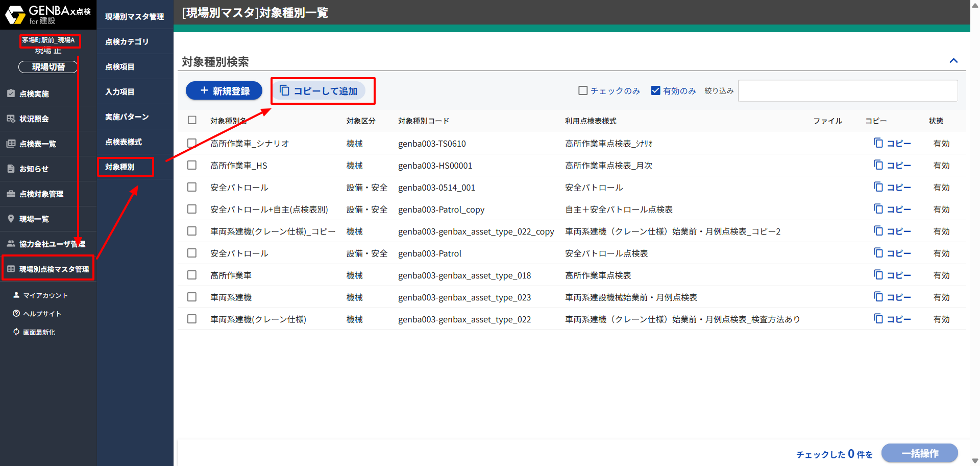Image resolution: width=980 pixels, height=466 pixels.
Task: Click the 画面最新化 refresh icon
Action: click(x=16, y=332)
